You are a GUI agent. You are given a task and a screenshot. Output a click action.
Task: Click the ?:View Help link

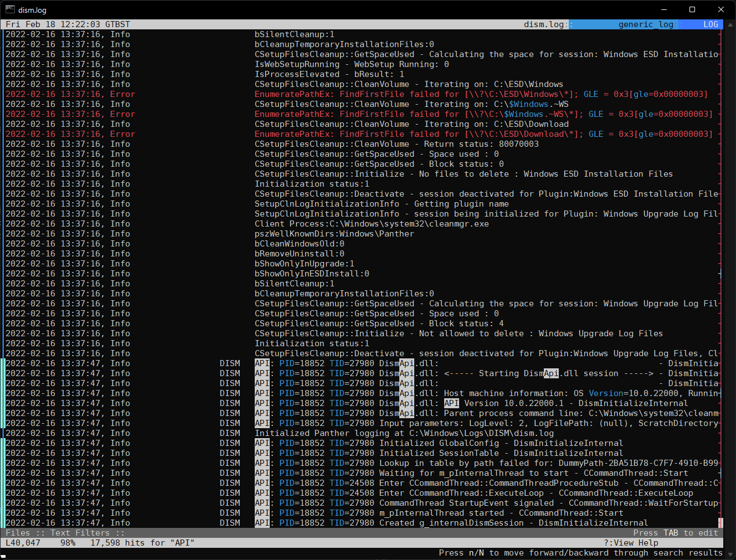coord(631,542)
